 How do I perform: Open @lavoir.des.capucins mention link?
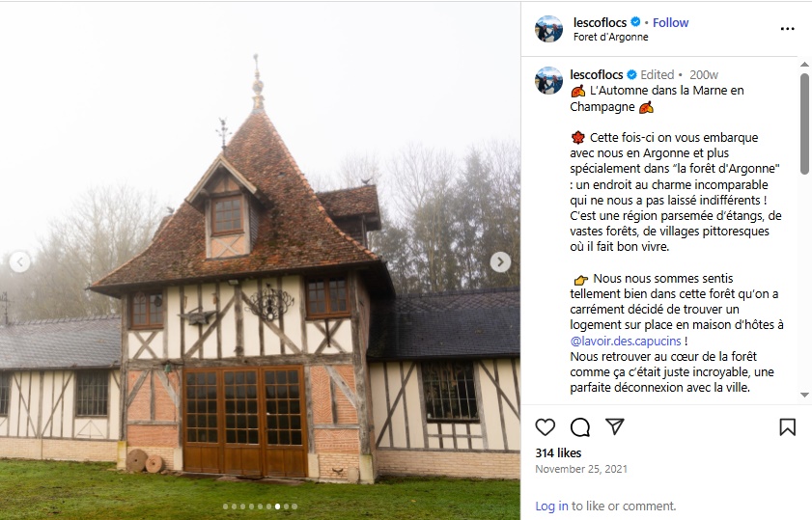tap(628, 341)
